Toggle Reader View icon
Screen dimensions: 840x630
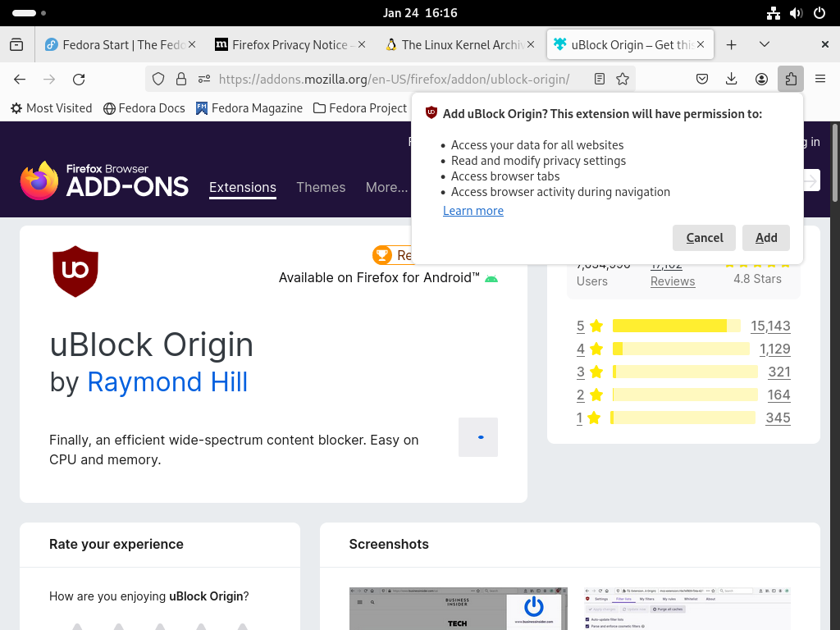[x=600, y=80]
